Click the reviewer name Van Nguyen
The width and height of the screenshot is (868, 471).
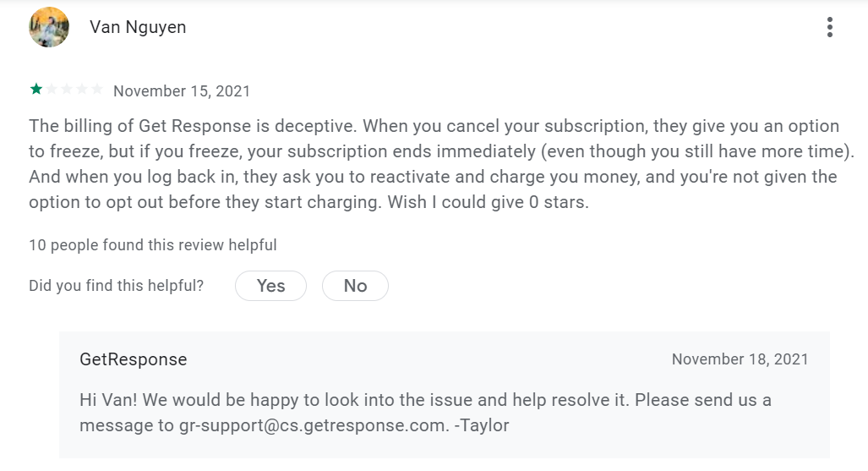point(138,27)
